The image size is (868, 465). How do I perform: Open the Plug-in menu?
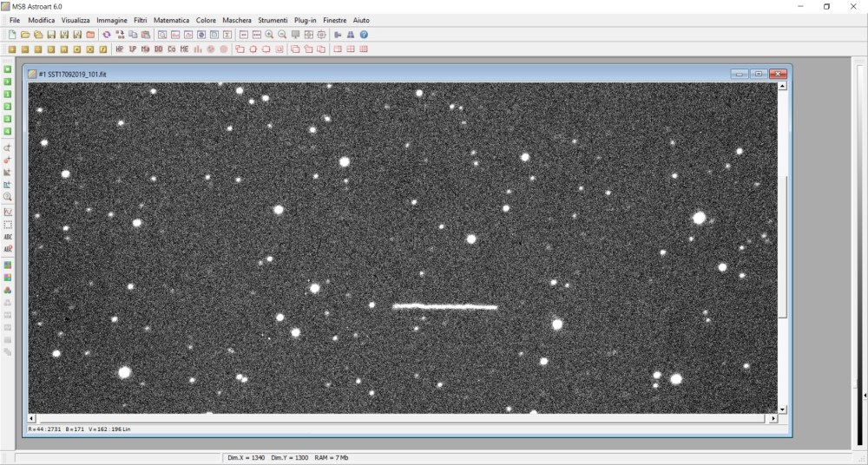[305, 21]
